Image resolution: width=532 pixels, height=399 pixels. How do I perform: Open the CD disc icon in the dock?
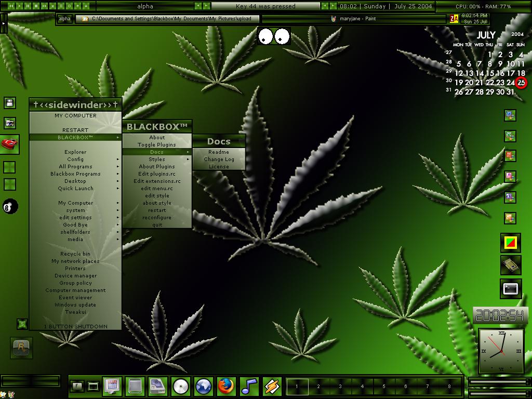[x=180, y=386]
